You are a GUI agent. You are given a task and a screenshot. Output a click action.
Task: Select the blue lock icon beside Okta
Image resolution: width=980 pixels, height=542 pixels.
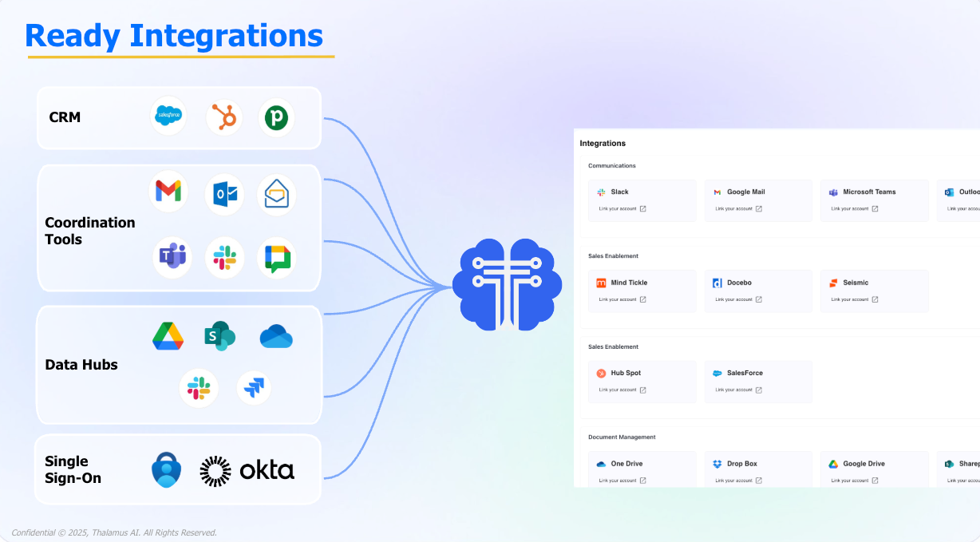167,469
